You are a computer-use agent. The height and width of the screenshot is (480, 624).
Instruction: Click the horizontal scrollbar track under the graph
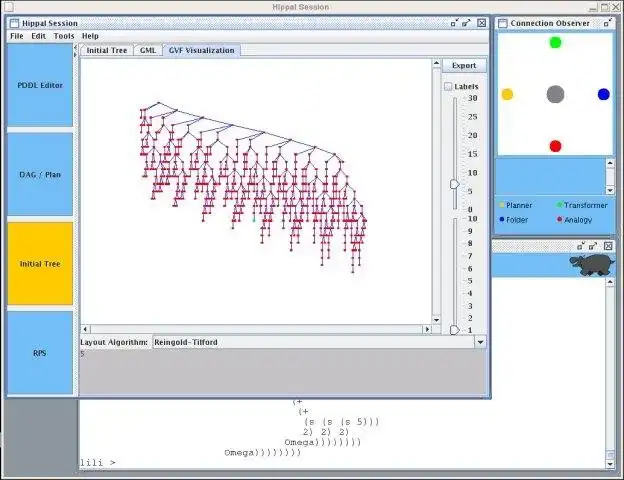click(x=256, y=329)
